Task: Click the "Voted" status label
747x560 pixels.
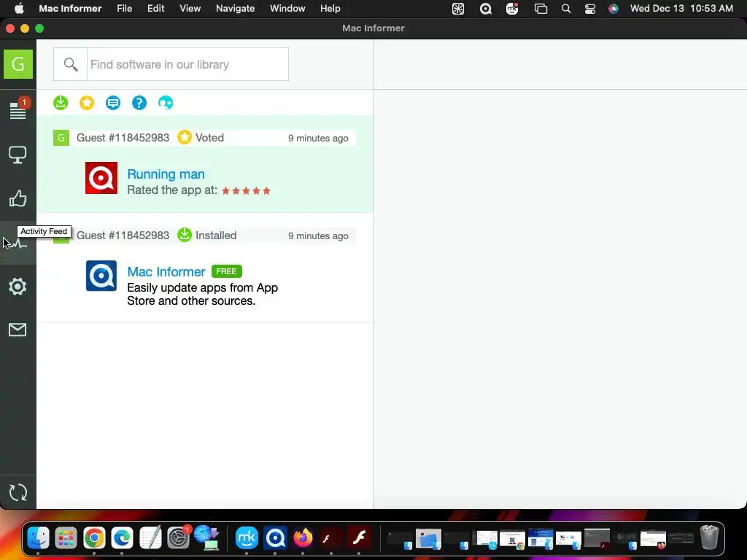Action: 209,138
